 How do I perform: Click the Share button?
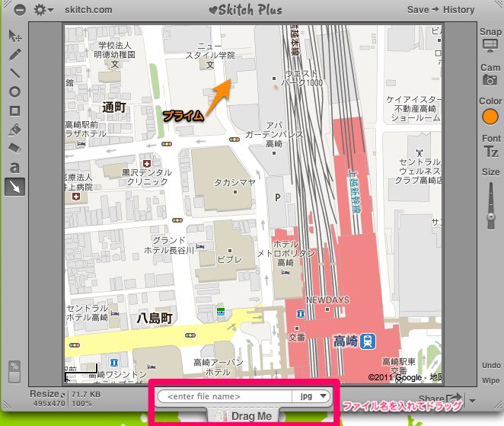[x=440, y=399]
